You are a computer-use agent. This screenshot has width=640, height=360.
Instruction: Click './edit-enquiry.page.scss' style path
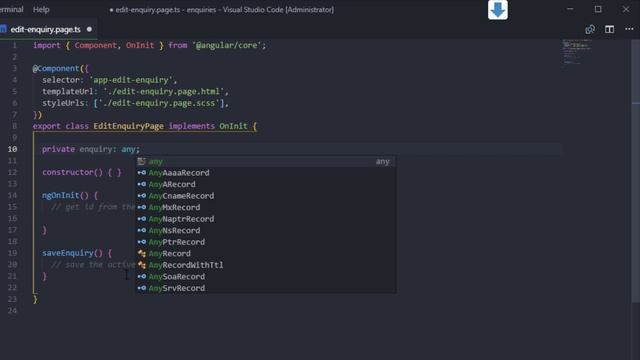161,103
